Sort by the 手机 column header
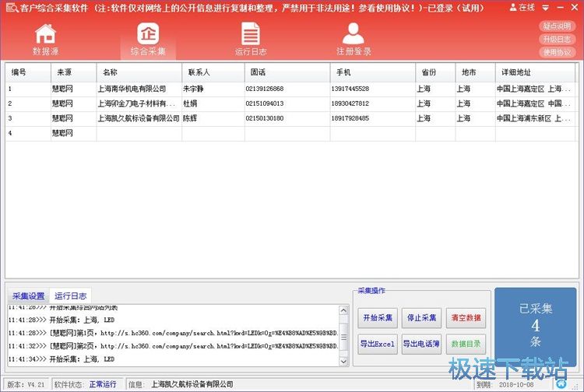The width and height of the screenshot is (584, 392). coord(373,72)
